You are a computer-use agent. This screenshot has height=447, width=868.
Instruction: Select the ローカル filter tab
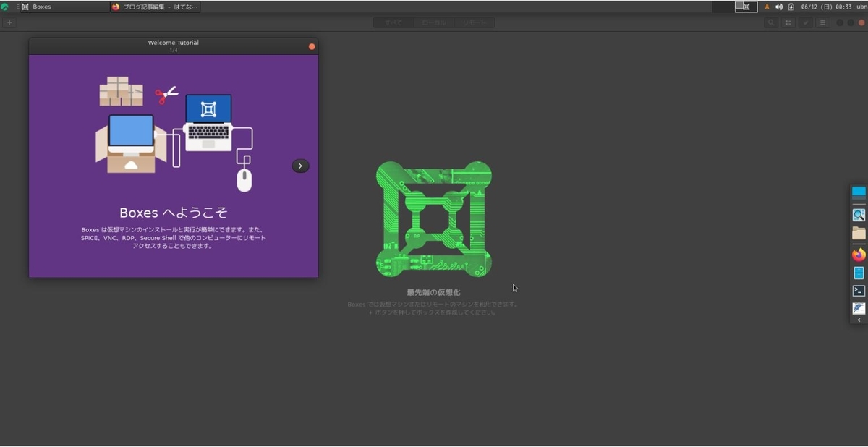pos(434,22)
